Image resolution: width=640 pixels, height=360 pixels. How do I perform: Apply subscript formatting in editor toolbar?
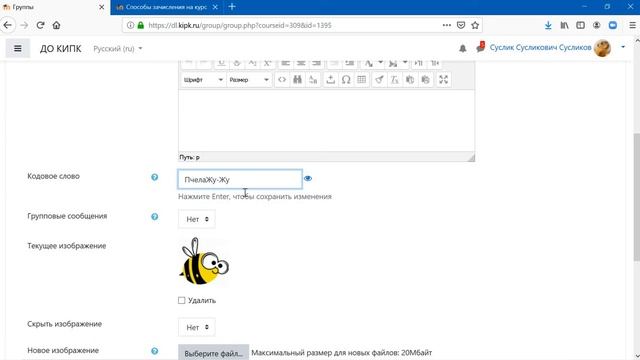click(x=252, y=63)
